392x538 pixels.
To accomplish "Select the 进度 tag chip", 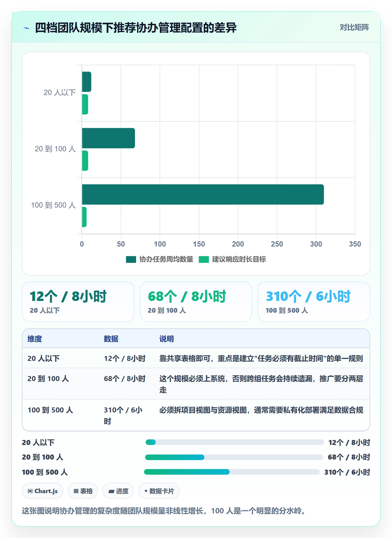I will click(118, 491).
